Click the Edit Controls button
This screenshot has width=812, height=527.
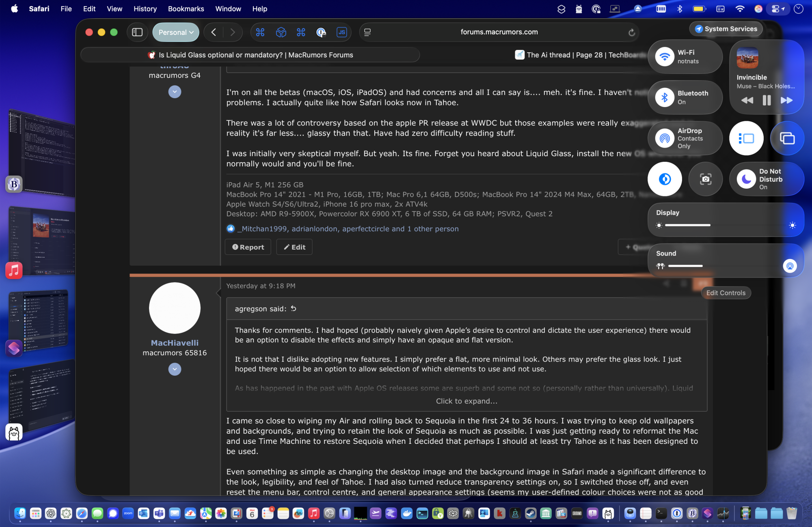726,293
